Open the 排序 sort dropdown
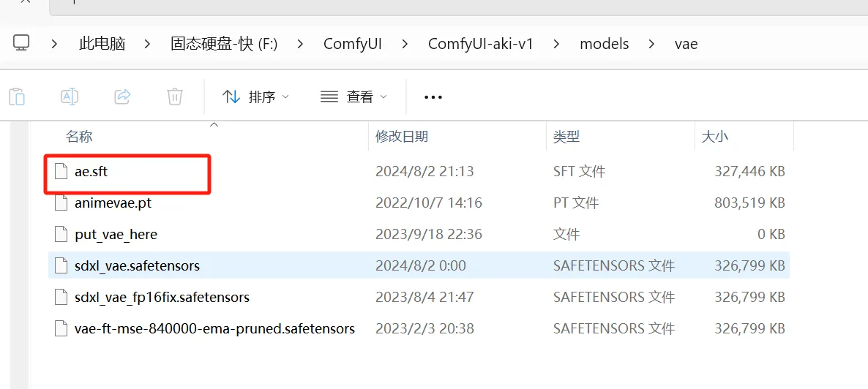The image size is (868, 389). [x=255, y=97]
